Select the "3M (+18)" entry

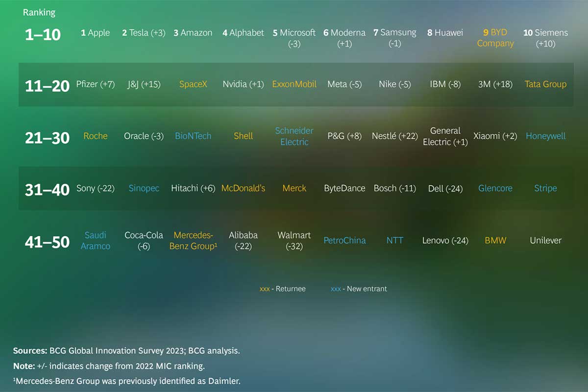pos(495,84)
